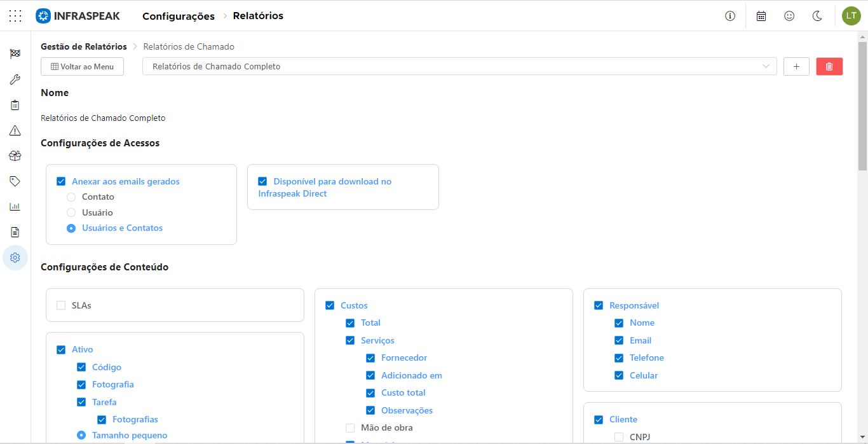Uncheck the Adicionado em checkbox
Screen dimensions: 868x444
tap(370, 375)
